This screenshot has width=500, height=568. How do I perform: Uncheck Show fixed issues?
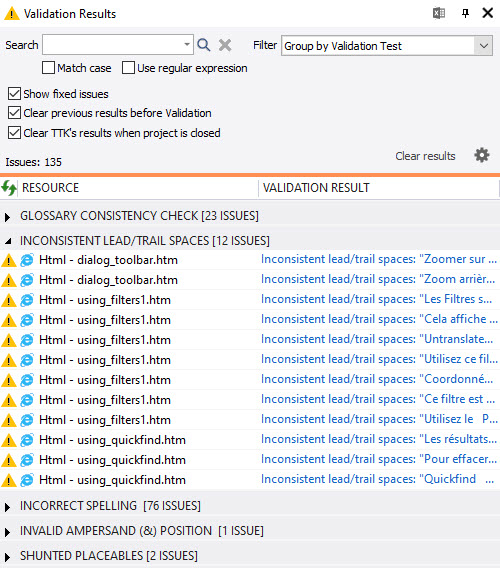click(14, 94)
